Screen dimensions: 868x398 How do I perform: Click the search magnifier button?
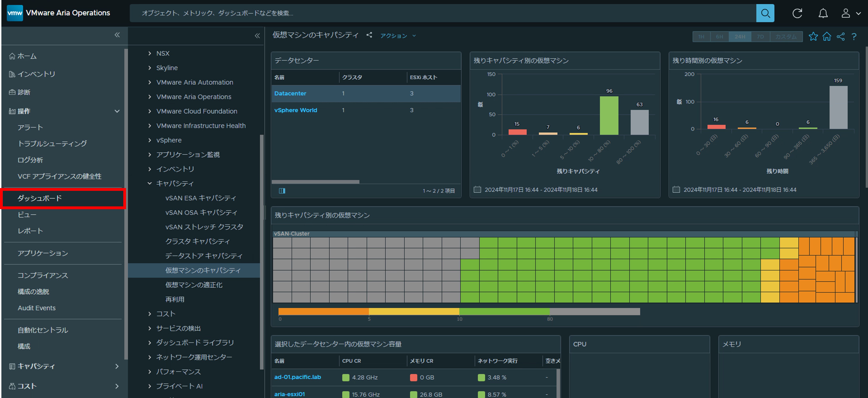pyautogui.click(x=765, y=13)
